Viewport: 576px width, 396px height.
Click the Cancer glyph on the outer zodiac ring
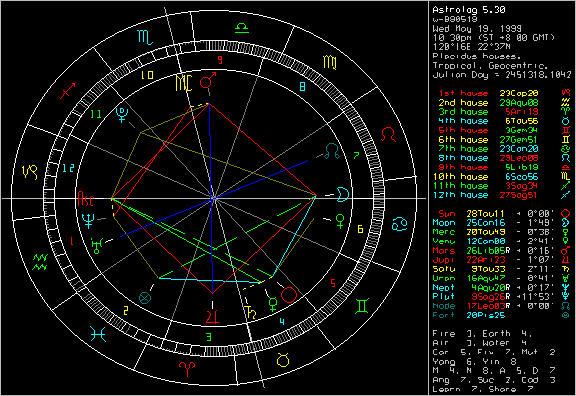tap(400, 224)
